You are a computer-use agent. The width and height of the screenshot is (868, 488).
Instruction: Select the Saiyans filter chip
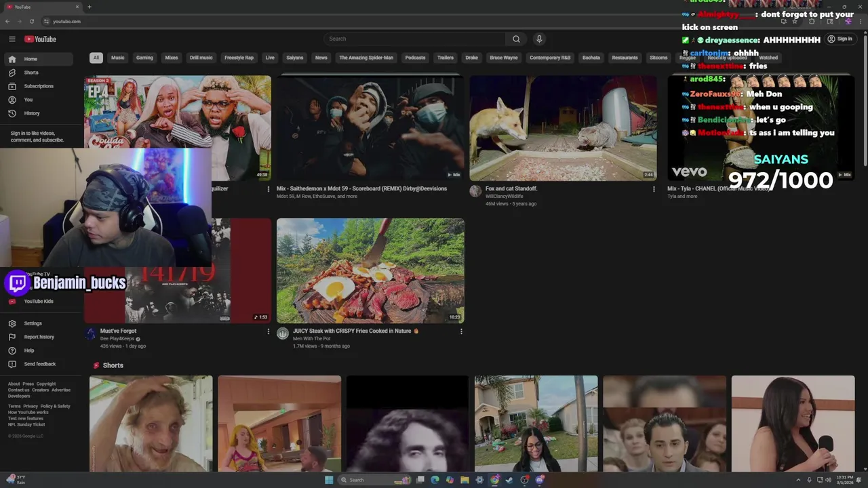pos(295,58)
